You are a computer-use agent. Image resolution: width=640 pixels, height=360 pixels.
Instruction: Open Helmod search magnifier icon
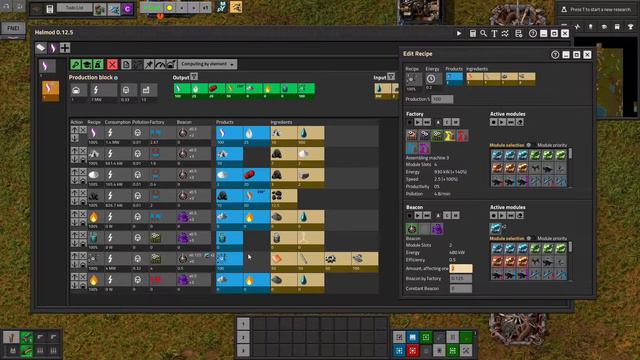(x=483, y=33)
